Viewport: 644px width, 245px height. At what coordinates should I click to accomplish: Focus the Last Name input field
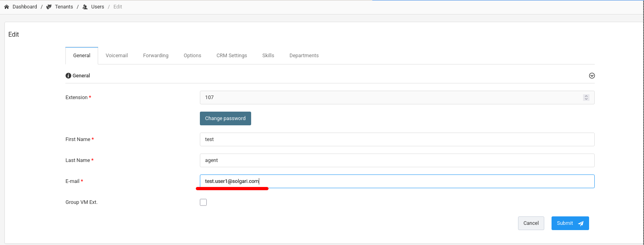click(397, 160)
